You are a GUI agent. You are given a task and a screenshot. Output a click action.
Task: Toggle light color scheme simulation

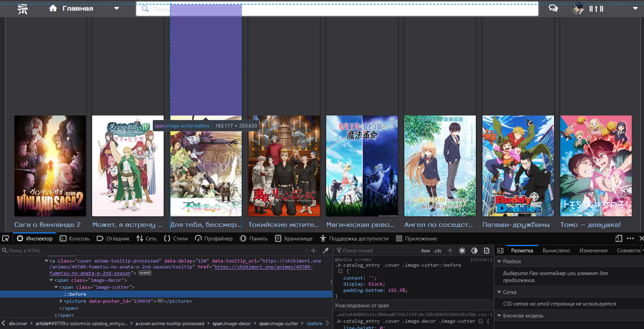(x=462, y=251)
